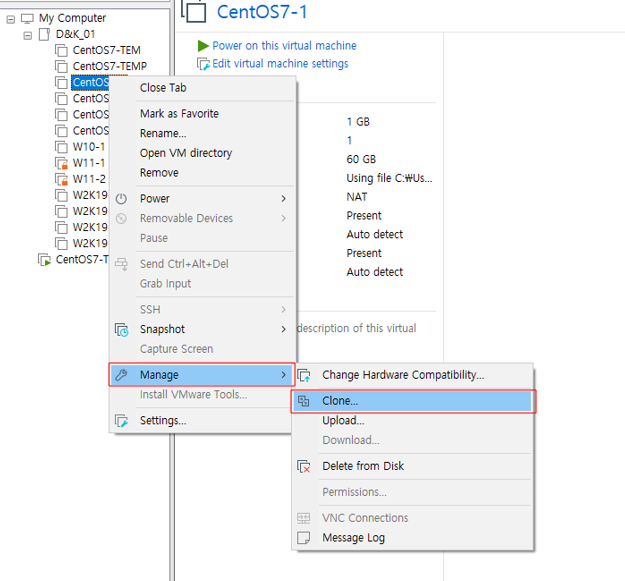Select Change Hardware Compatibility...
This screenshot has height=581, width=625.
[x=403, y=375]
